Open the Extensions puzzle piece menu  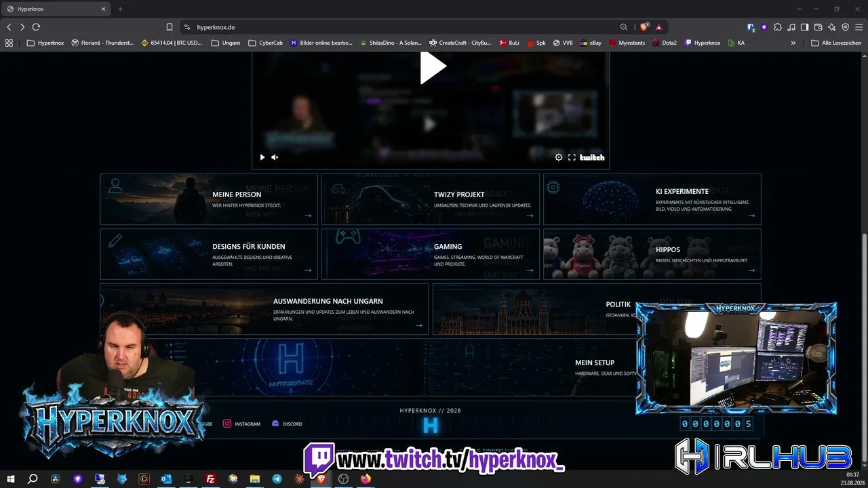click(778, 27)
